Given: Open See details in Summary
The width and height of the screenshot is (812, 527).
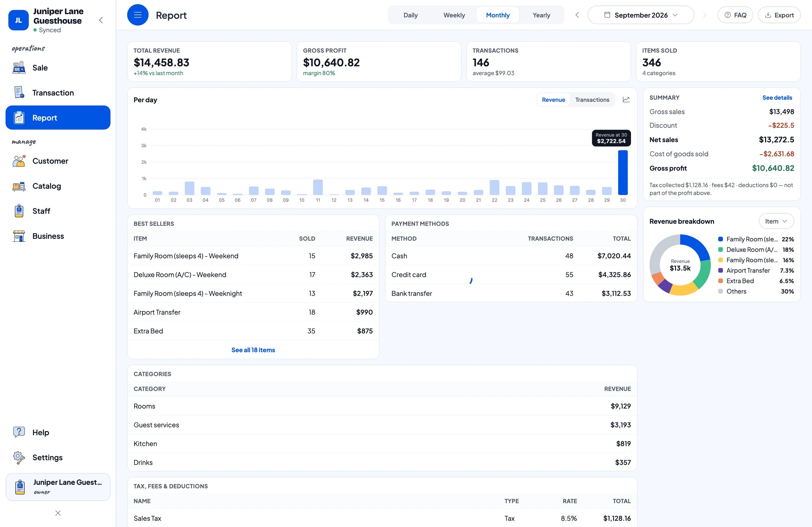Looking at the screenshot, I should [x=777, y=97].
